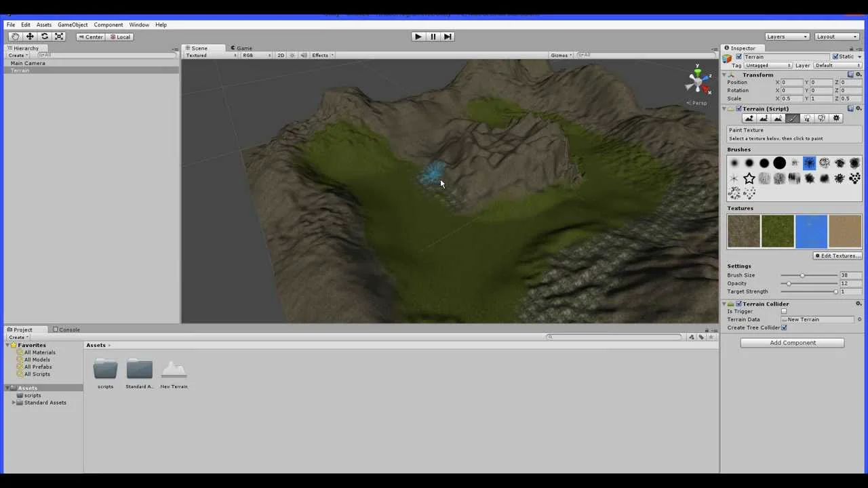Toggle the Terrain object active checkbox
The image size is (868, 488).
click(x=738, y=57)
